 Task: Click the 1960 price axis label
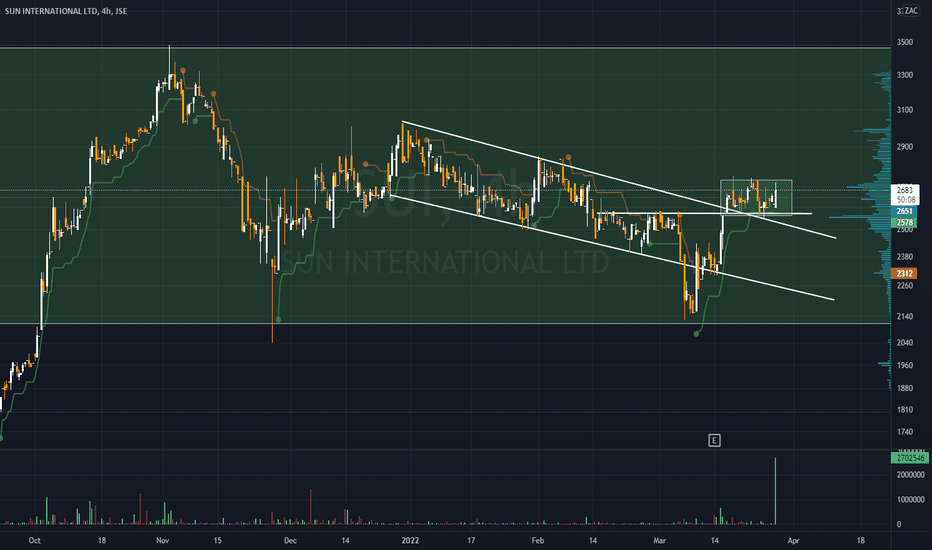(x=905, y=366)
